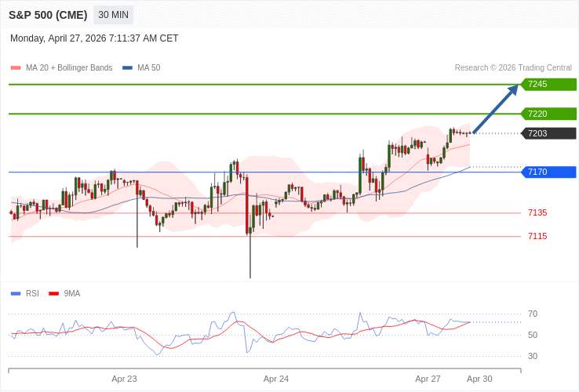The image size is (579, 392).
Task: Click the 7245 green price label
Action: pyautogui.click(x=548, y=85)
